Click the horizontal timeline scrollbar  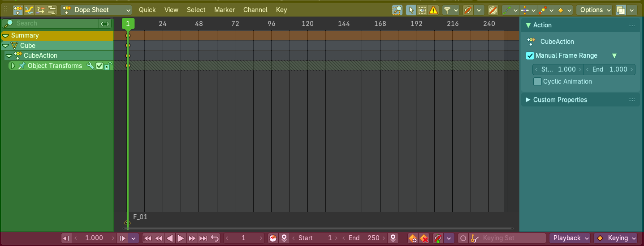[319, 229]
